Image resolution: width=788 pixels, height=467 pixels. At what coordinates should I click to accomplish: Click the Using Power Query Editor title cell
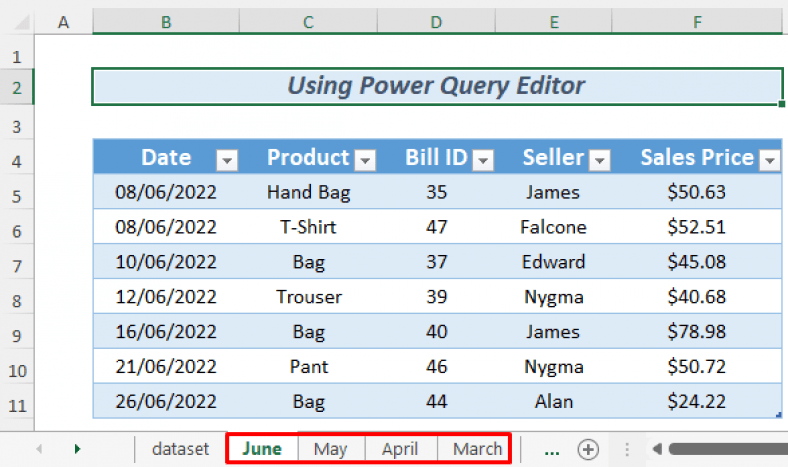436,86
